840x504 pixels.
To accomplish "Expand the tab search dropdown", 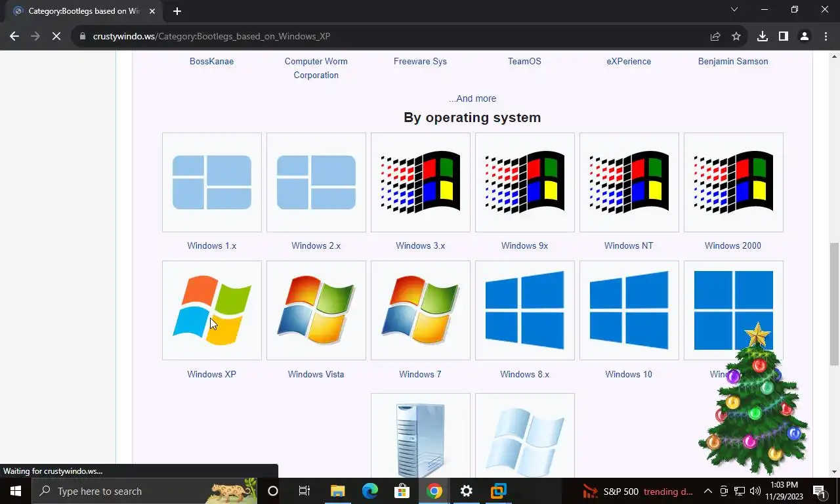I will (734, 10).
